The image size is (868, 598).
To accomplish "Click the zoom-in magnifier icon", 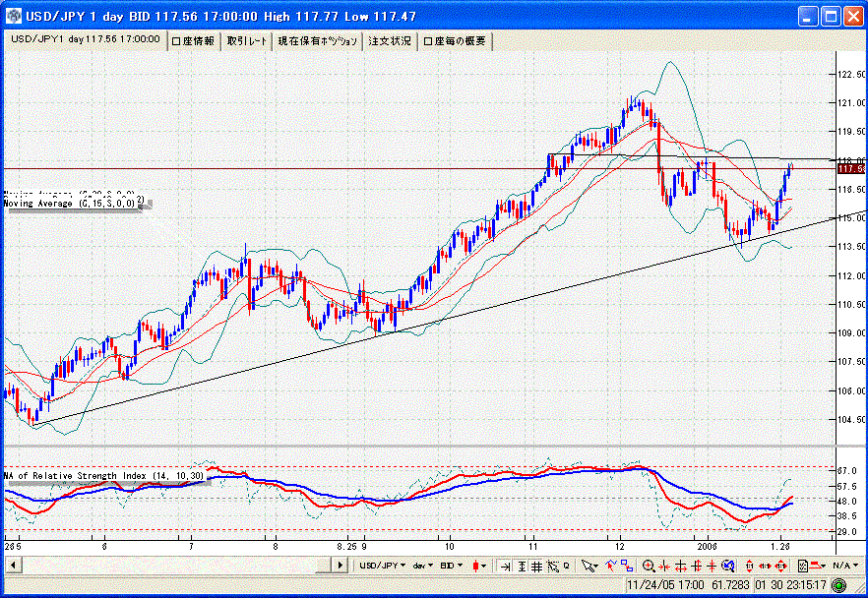I will click(x=649, y=566).
